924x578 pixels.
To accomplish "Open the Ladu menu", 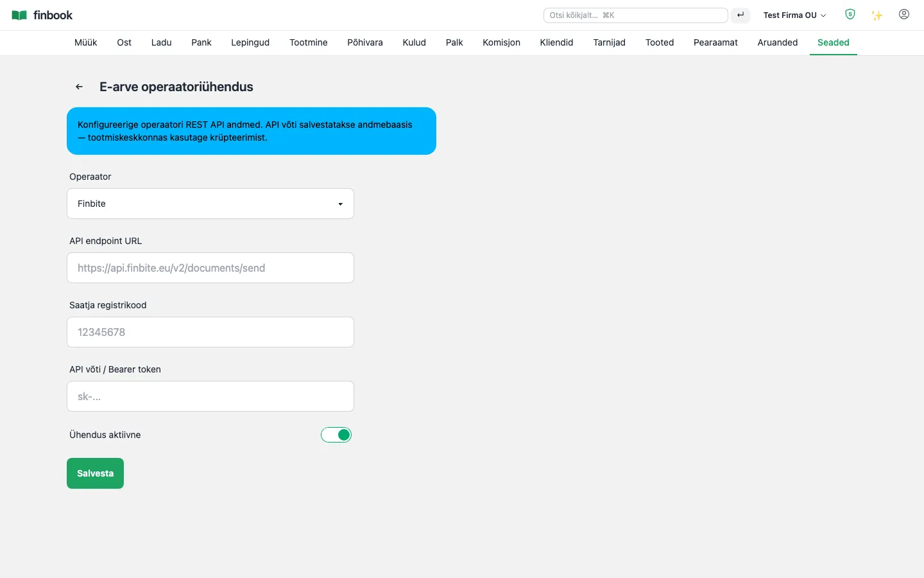I will tap(162, 42).
